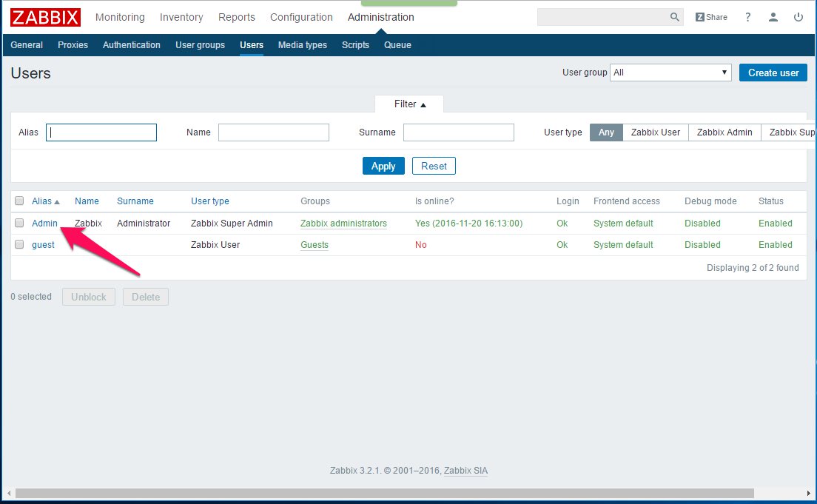
Task: Click the guest Enabled status link
Action: tap(776, 244)
